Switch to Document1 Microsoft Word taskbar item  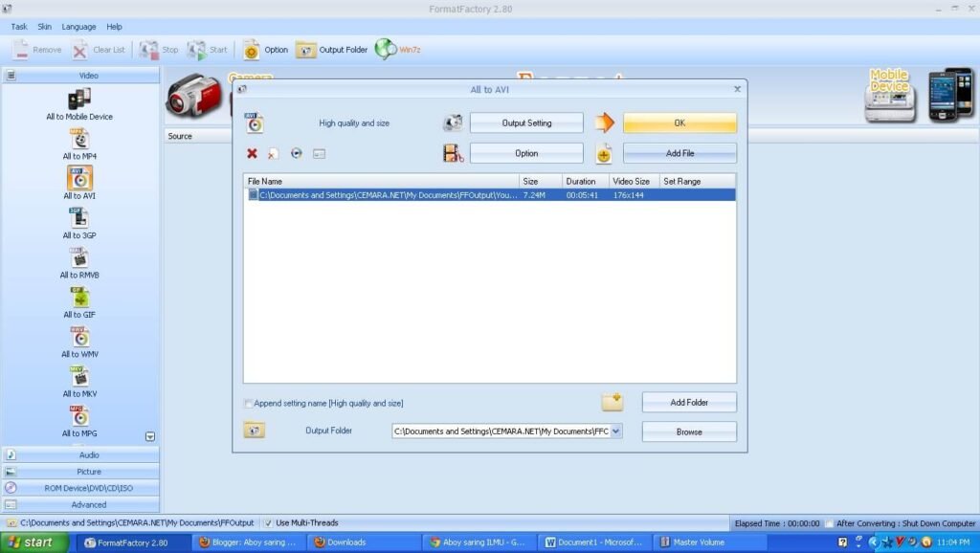coord(593,542)
